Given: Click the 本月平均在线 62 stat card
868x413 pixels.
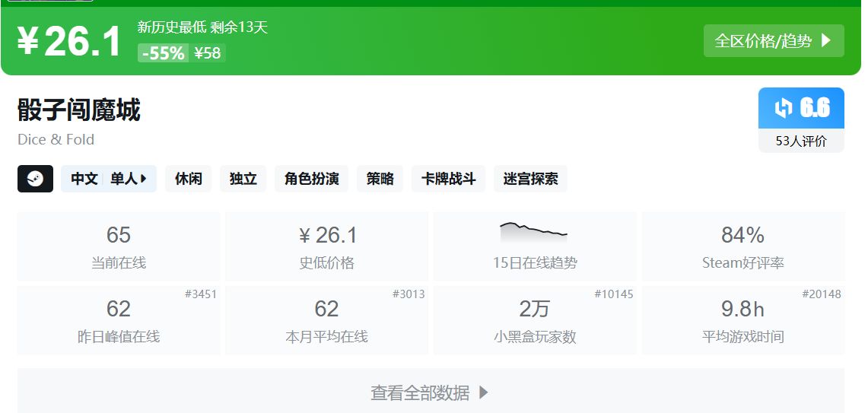Looking at the screenshot, I should (x=326, y=320).
